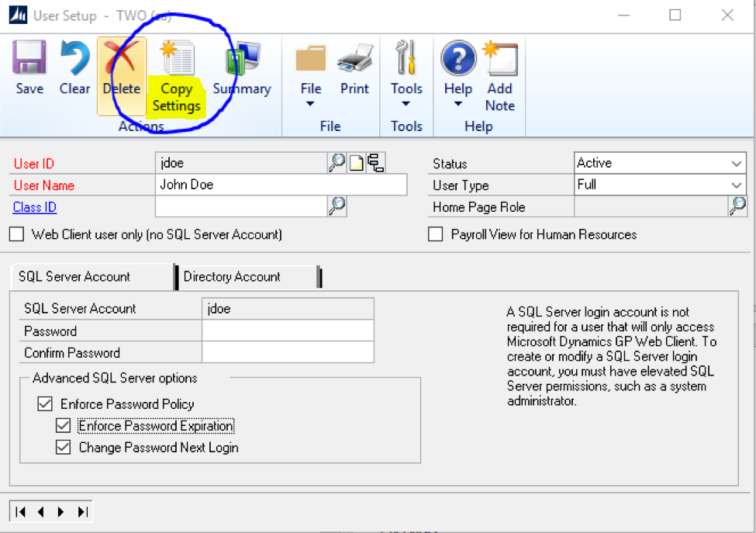This screenshot has height=533, width=756.
Task: Disable Enforce Password Expiration
Action: 63,425
